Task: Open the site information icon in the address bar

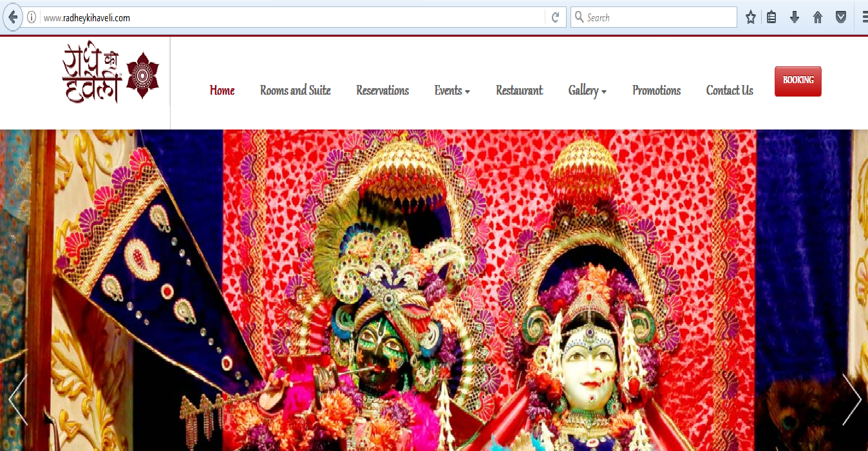Action: coord(31,17)
